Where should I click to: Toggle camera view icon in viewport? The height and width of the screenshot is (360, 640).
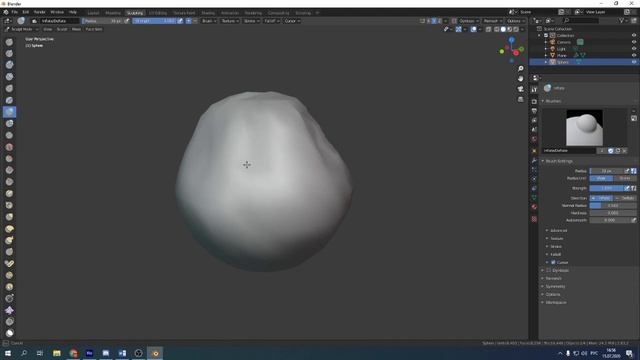(520, 89)
